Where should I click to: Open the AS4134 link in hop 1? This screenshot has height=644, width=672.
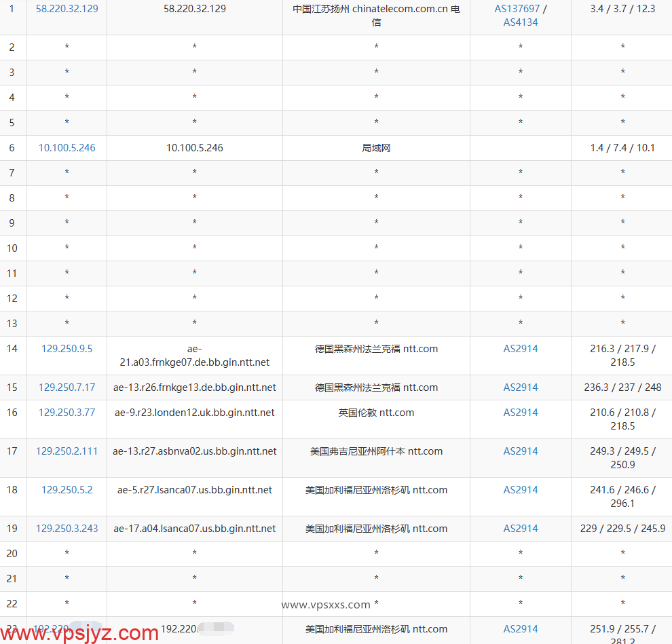tap(520, 22)
